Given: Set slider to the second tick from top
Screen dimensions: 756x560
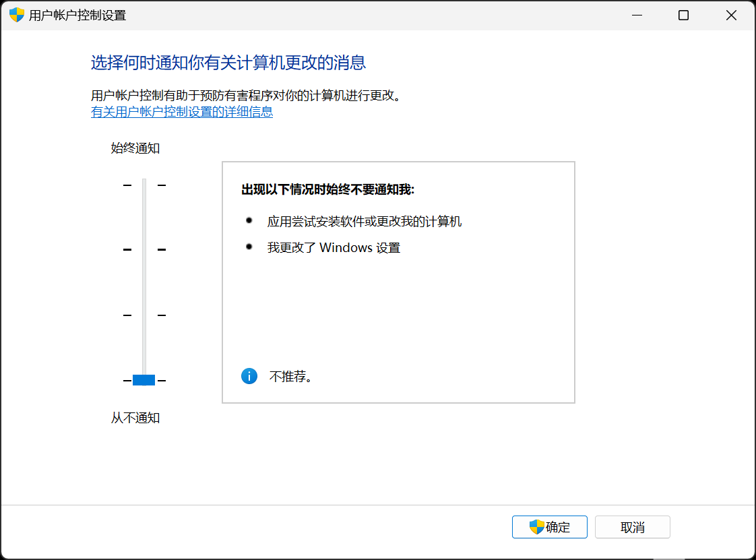Looking at the screenshot, I should coord(144,249).
